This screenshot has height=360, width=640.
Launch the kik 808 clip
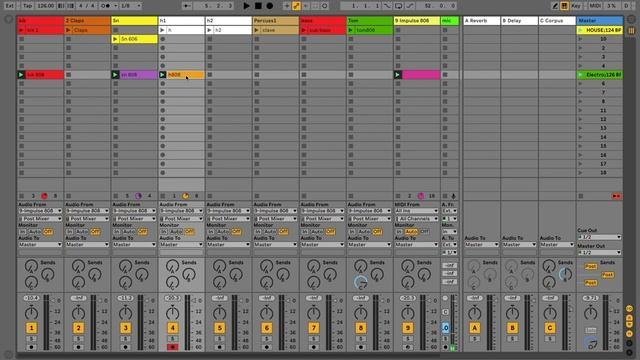coord(21,75)
